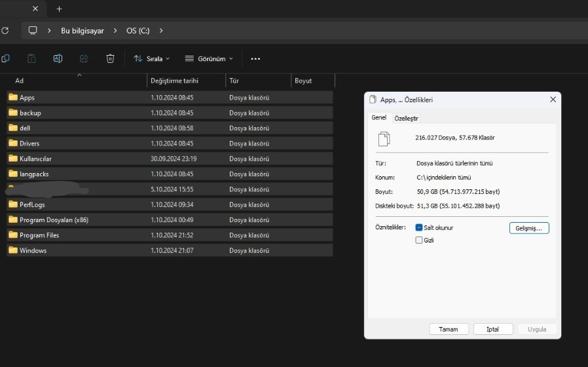Image resolution: width=588 pixels, height=367 pixels.
Task: Toggle the Salt okunur checkbox
Action: coord(419,227)
